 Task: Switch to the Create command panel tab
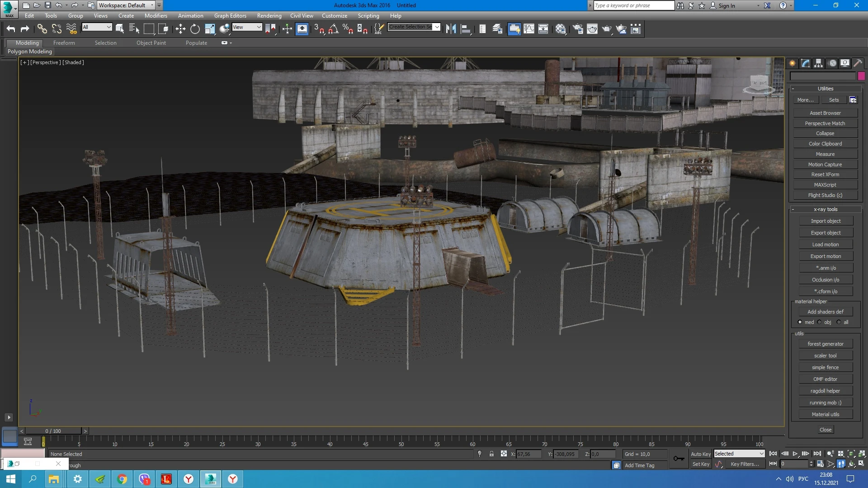point(793,63)
